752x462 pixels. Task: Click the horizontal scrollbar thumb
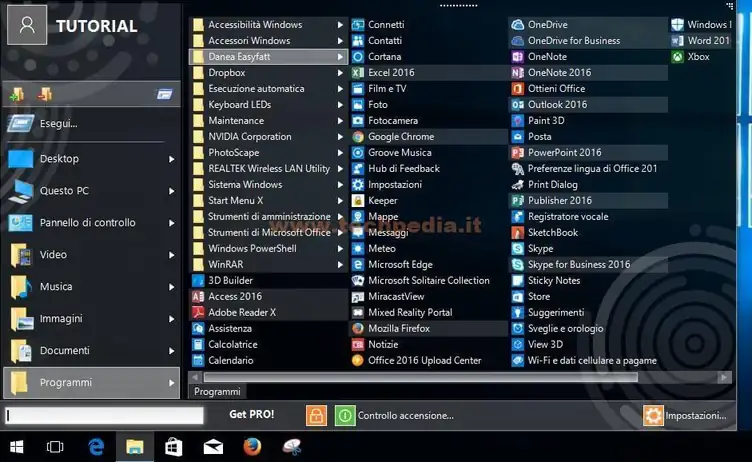click(x=421, y=378)
